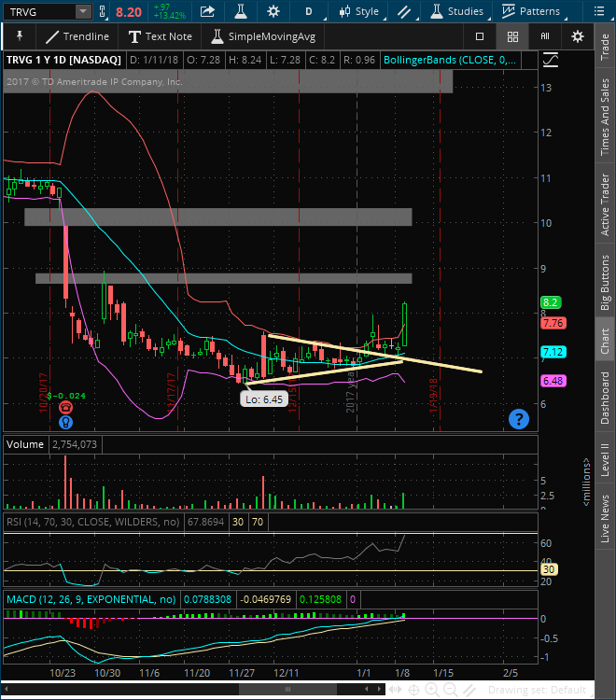Click the TRVG symbol input field
This screenshot has width=616, height=700.
tap(40, 12)
